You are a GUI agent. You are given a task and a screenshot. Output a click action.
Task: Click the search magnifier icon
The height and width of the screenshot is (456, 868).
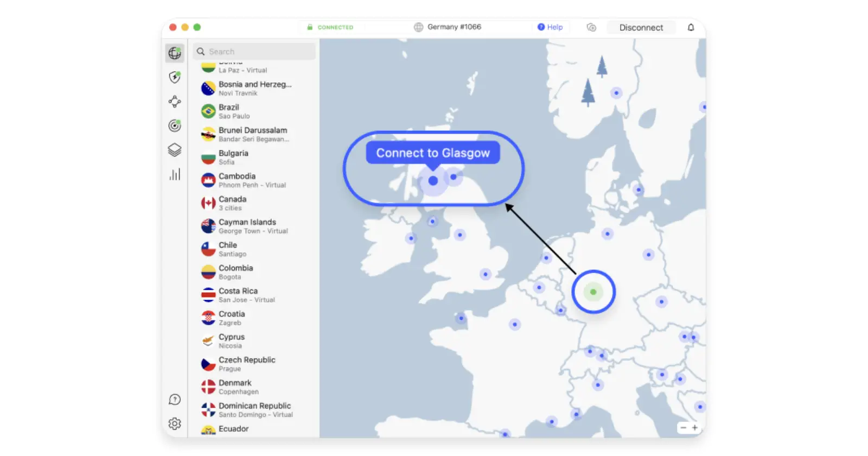click(201, 52)
